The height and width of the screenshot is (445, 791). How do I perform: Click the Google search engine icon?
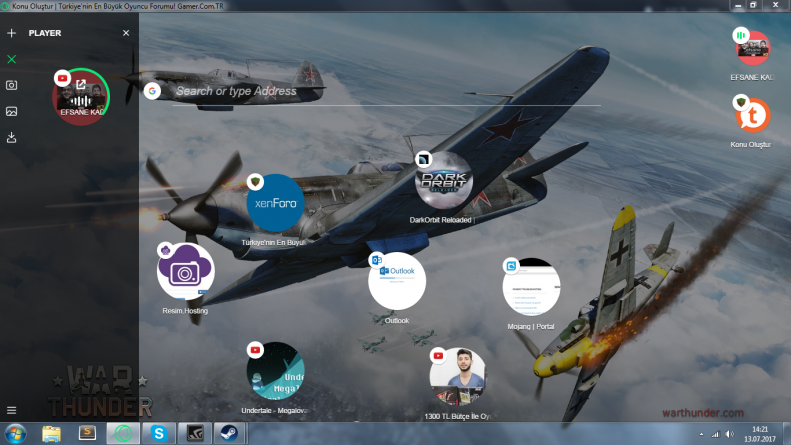(152, 91)
